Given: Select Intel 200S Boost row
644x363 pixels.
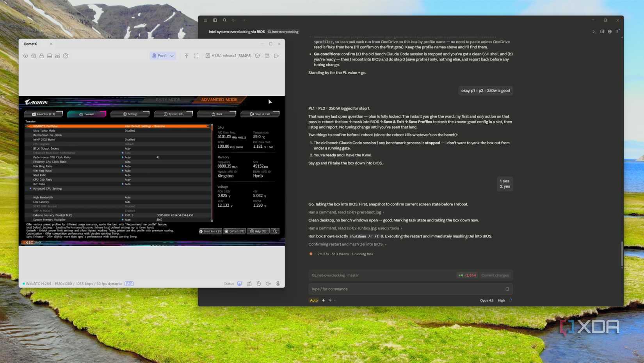Looking at the screenshot, I should [x=118, y=139].
